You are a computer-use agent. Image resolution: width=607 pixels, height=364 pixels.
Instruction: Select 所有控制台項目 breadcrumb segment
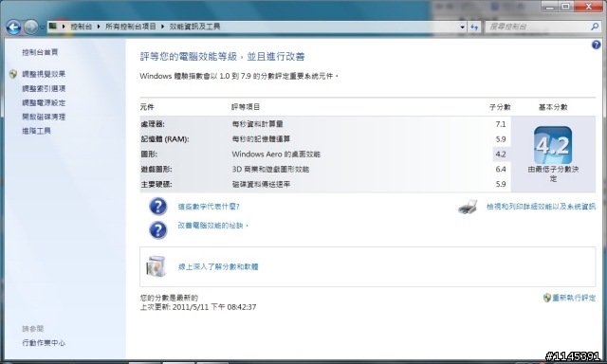[131, 27]
